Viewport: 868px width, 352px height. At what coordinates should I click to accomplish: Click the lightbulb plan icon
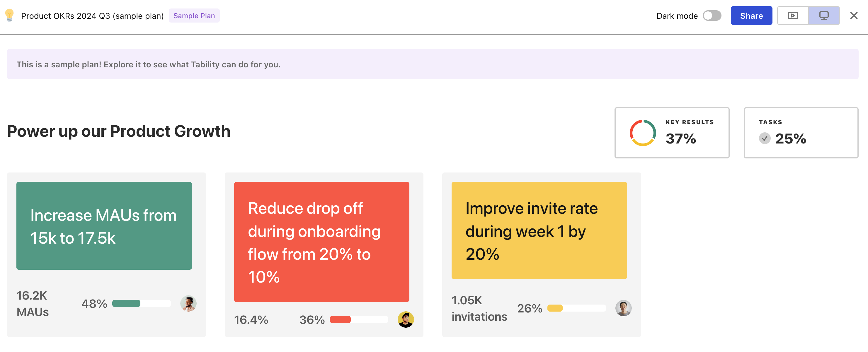[9, 16]
